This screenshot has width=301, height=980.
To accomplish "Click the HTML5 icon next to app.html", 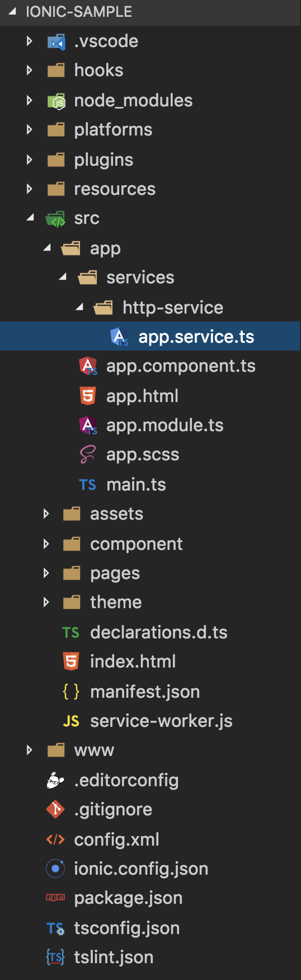I will [x=88, y=396].
